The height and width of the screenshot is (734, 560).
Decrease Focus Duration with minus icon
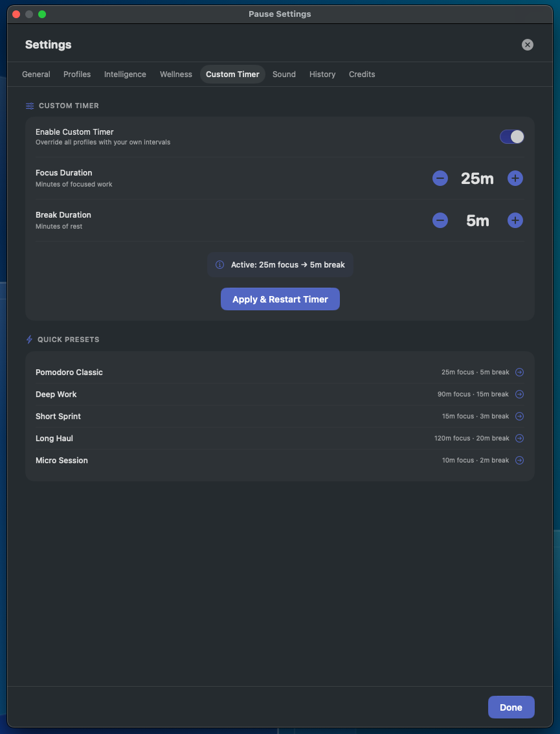pos(440,178)
